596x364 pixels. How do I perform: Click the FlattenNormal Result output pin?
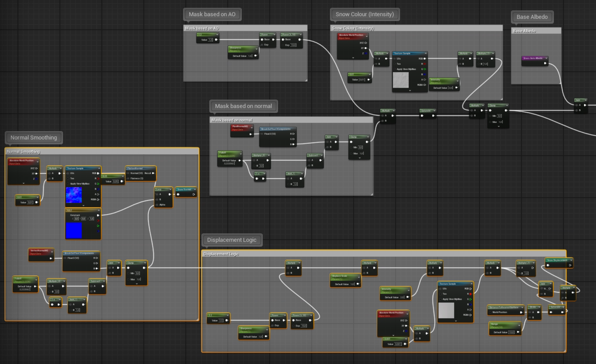coord(153,173)
